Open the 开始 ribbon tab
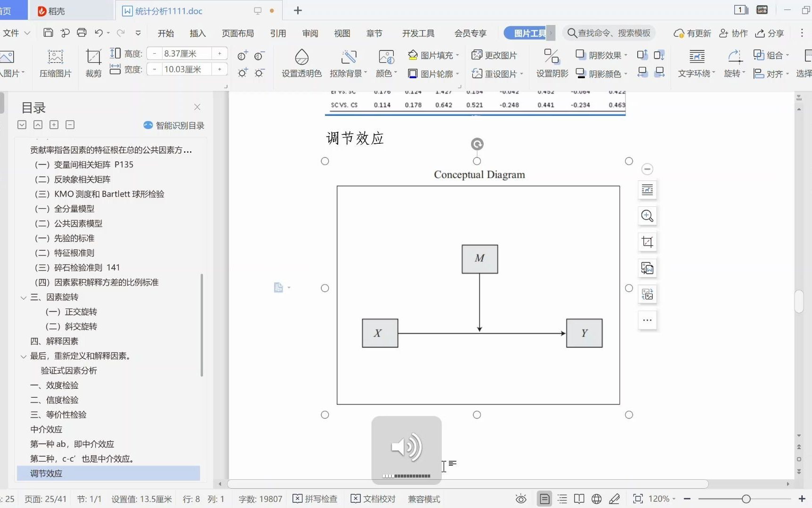 pos(166,33)
